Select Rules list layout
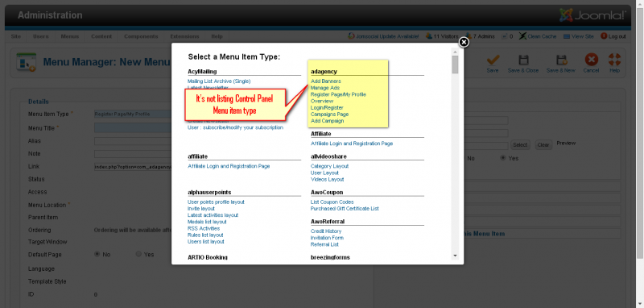This screenshot has height=308, width=644. tap(205, 235)
